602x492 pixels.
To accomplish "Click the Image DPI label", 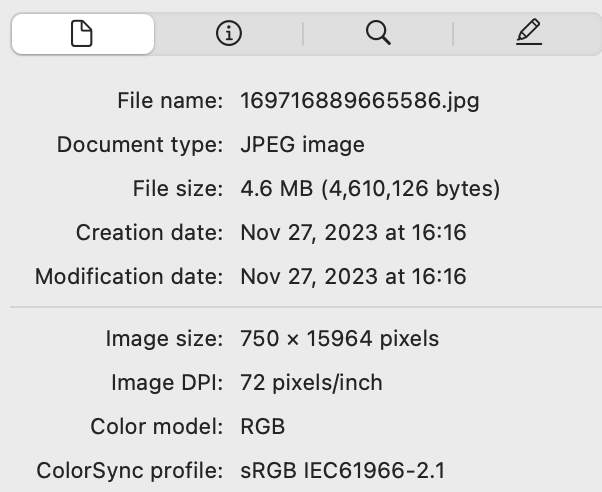I will [166, 382].
